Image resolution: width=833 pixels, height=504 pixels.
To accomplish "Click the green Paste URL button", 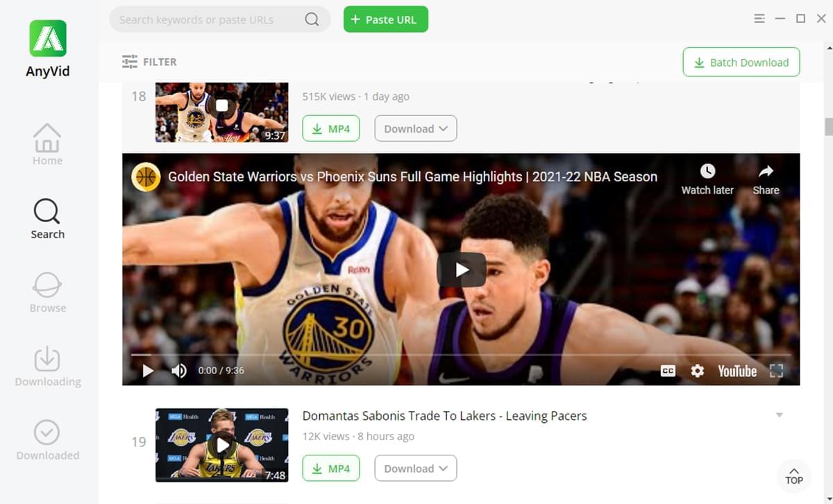I will pos(386,19).
